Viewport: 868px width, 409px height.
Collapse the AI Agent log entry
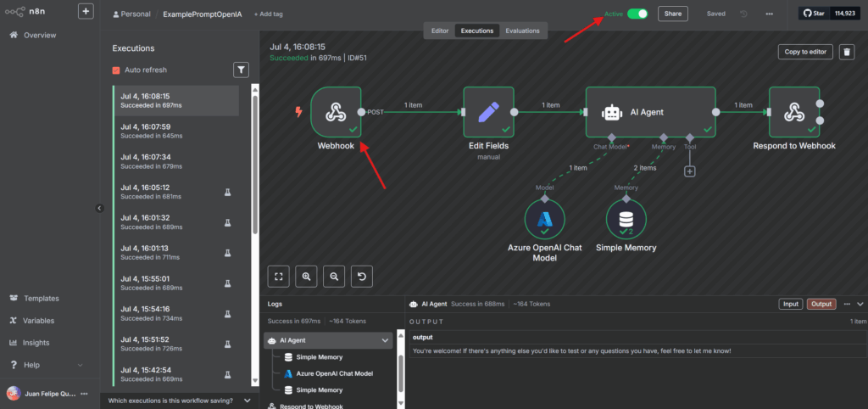click(x=387, y=340)
